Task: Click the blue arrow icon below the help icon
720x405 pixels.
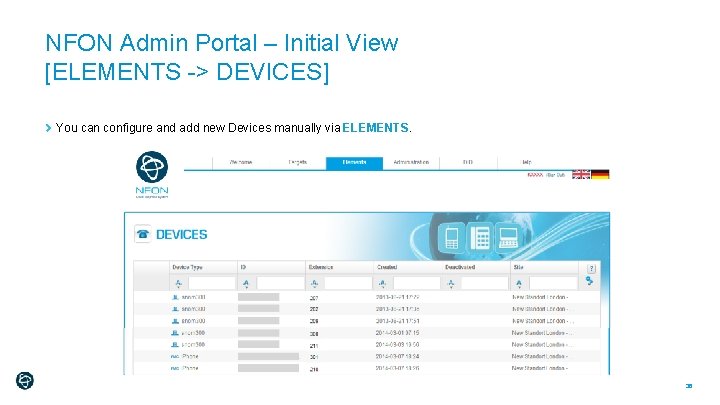Action: tap(590, 281)
